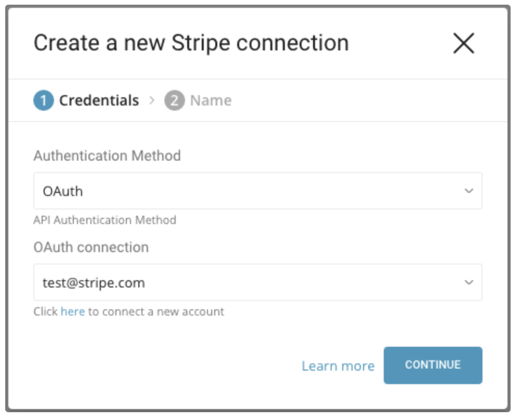Click the Authentication Method chevron arrow
The width and height of the screenshot is (521, 420).
(468, 191)
